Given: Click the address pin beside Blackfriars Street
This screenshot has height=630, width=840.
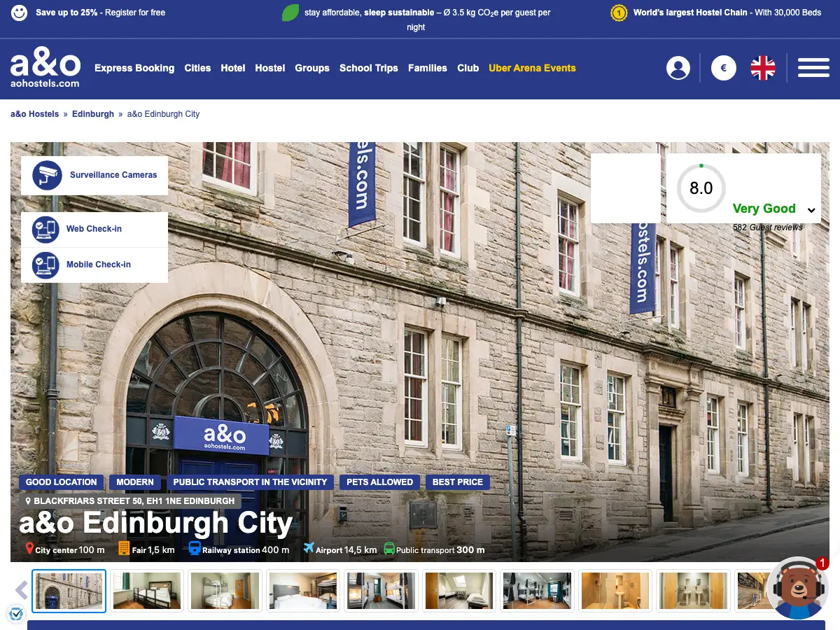Looking at the screenshot, I should point(28,502).
